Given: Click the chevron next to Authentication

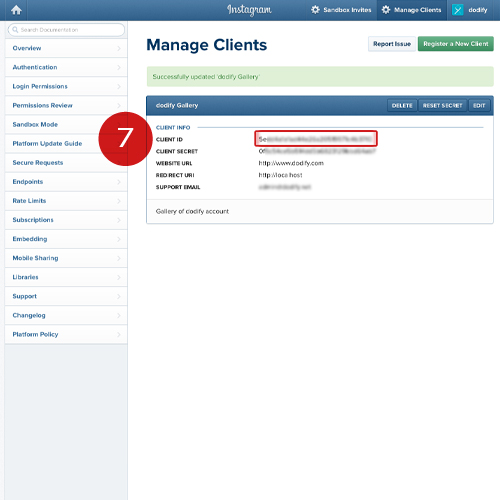Looking at the screenshot, I should [x=119, y=67].
